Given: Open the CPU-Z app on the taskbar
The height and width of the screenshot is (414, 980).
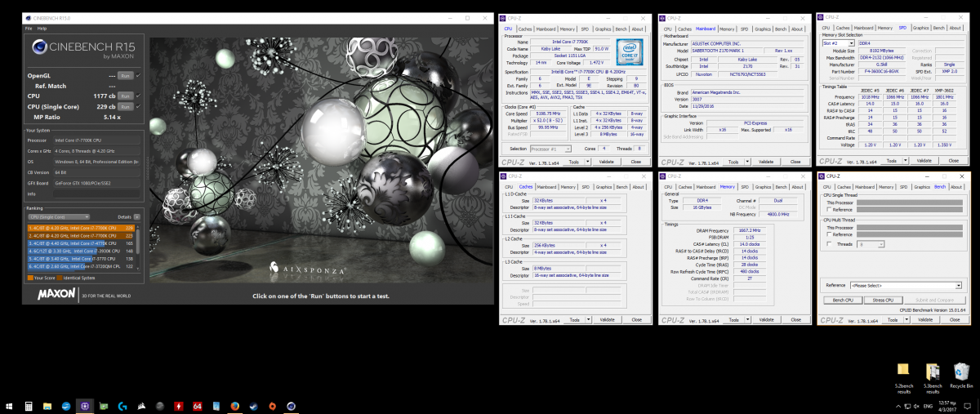Looking at the screenshot, I should pos(86,406).
